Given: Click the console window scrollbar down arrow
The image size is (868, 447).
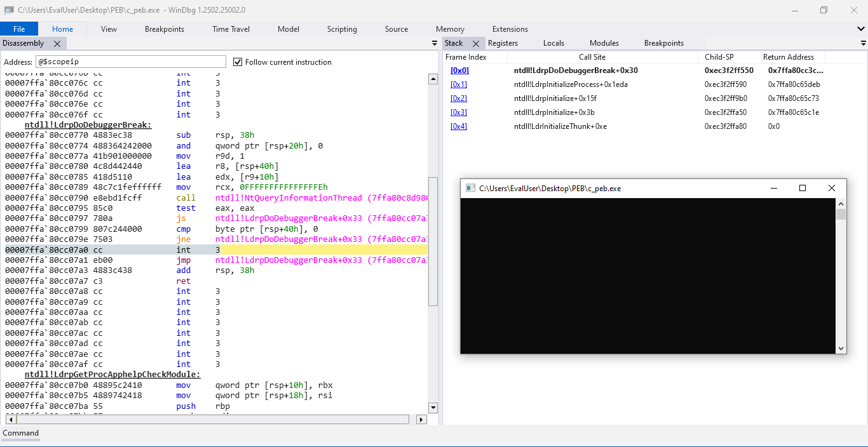Looking at the screenshot, I should [x=841, y=349].
